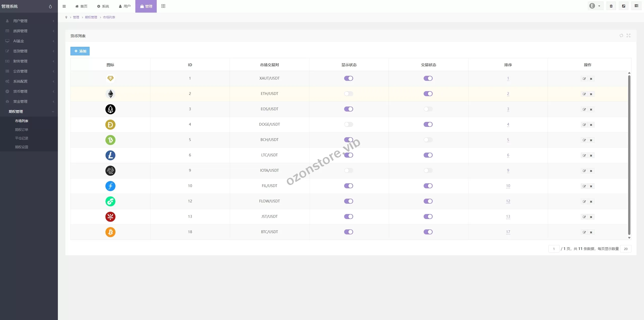Edit the FIL/USDT market entry
This screenshot has width=644, height=320.
[x=584, y=186]
